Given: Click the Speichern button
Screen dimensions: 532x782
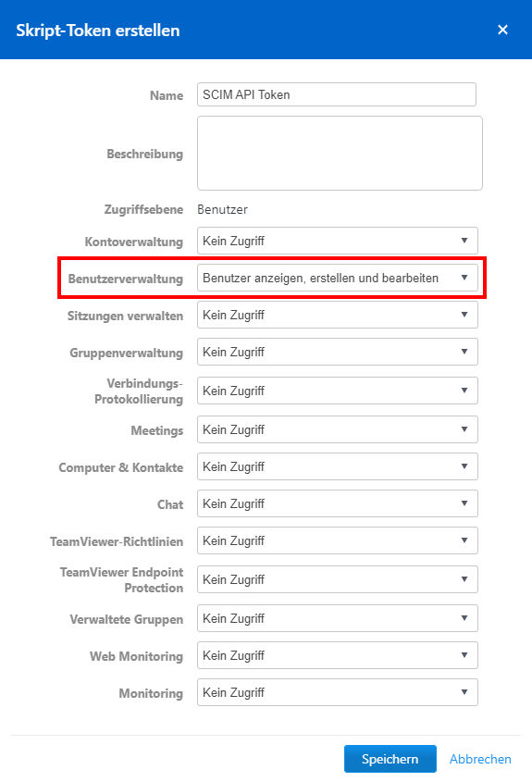Looking at the screenshot, I should 390,759.
